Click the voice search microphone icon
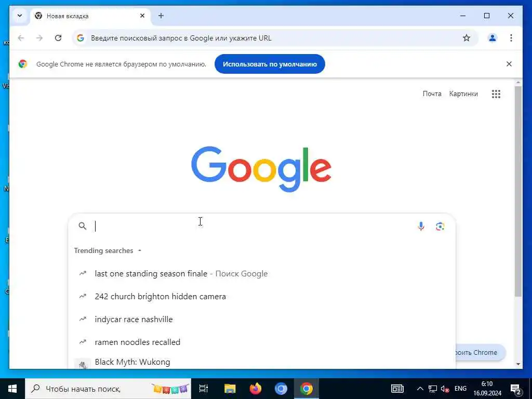Viewport: 532px width, 399px height. coord(421,227)
